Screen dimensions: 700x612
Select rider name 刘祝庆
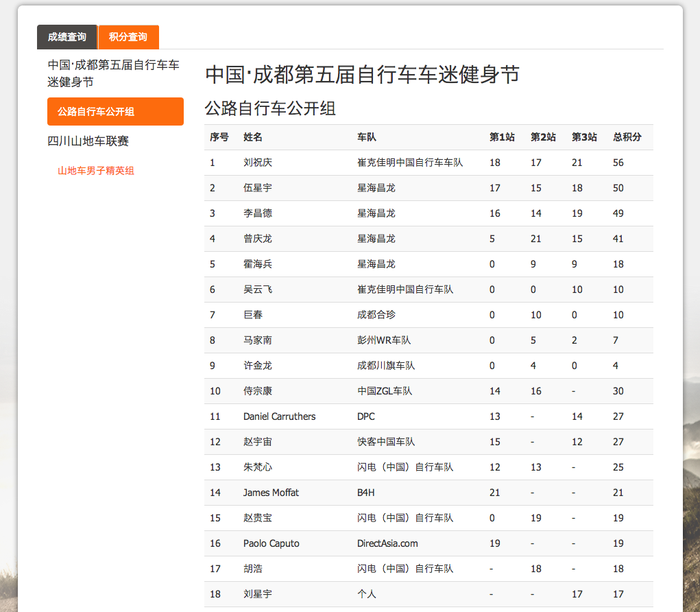click(x=258, y=163)
